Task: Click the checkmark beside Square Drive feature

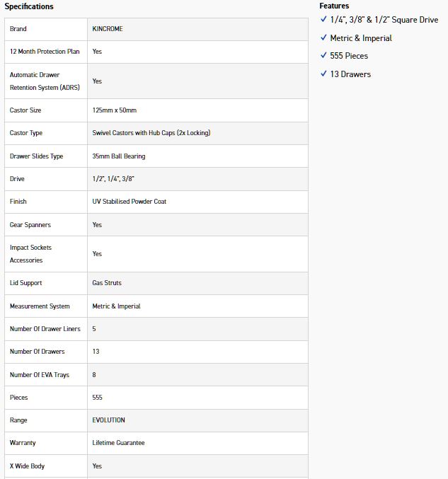Action: point(323,20)
